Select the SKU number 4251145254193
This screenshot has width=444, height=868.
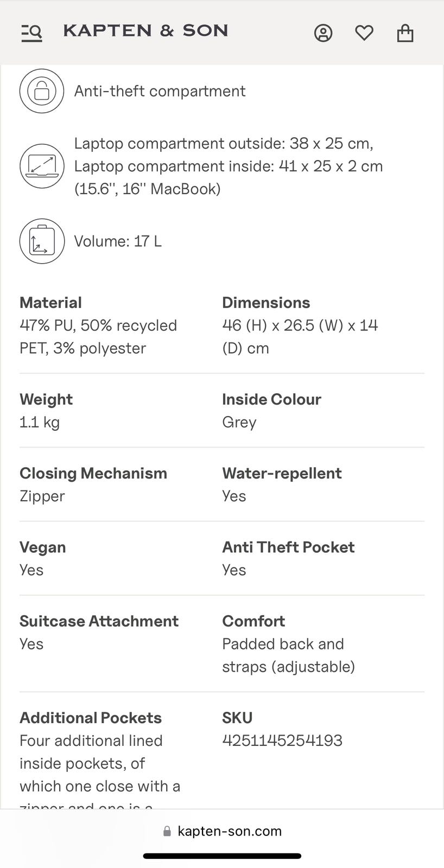pos(282,741)
